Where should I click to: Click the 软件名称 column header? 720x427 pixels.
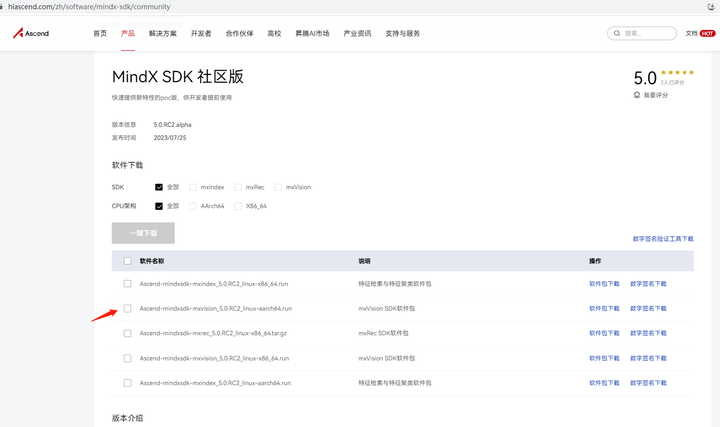[152, 261]
